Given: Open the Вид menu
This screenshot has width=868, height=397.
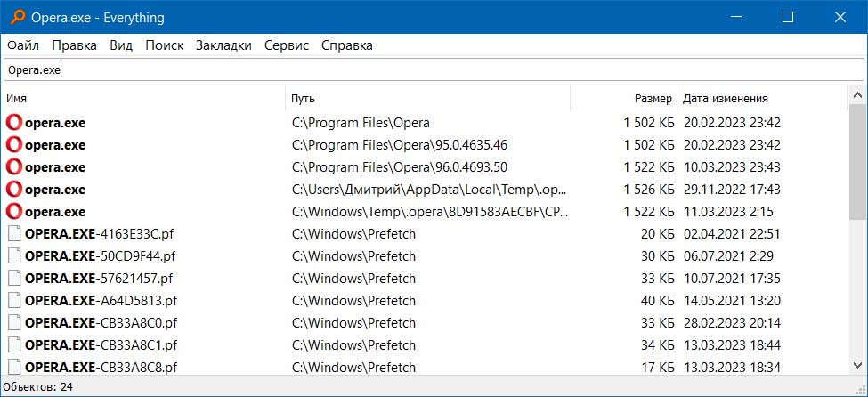Looking at the screenshot, I should click(x=121, y=45).
